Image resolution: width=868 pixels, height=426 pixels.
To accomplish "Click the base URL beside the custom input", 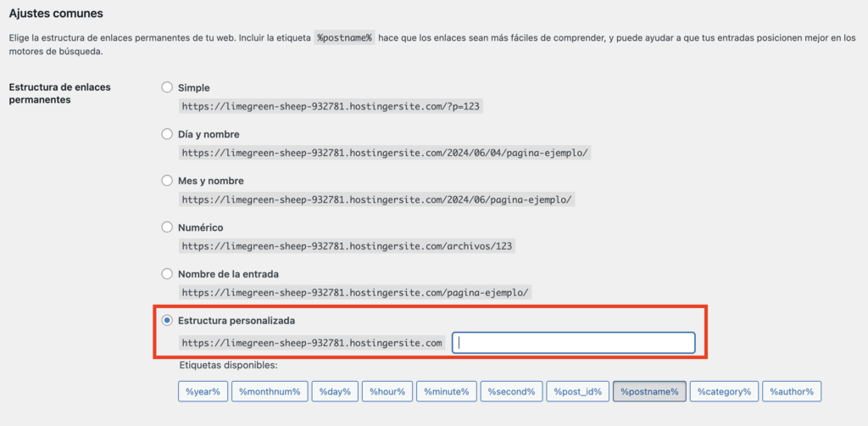I will click(312, 343).
